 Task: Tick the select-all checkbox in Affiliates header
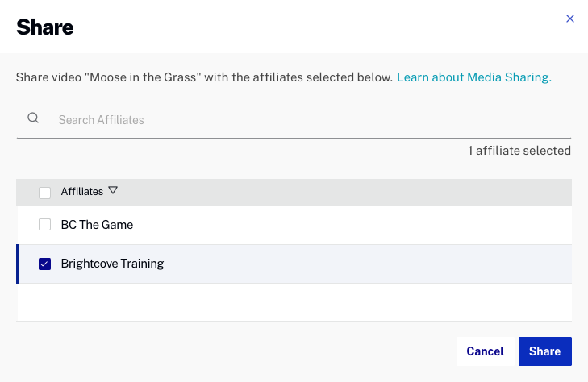click(x=44, y=193)
